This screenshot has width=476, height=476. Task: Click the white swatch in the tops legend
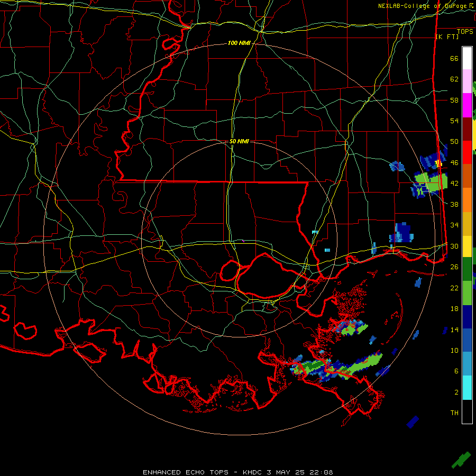pos(467,58)
